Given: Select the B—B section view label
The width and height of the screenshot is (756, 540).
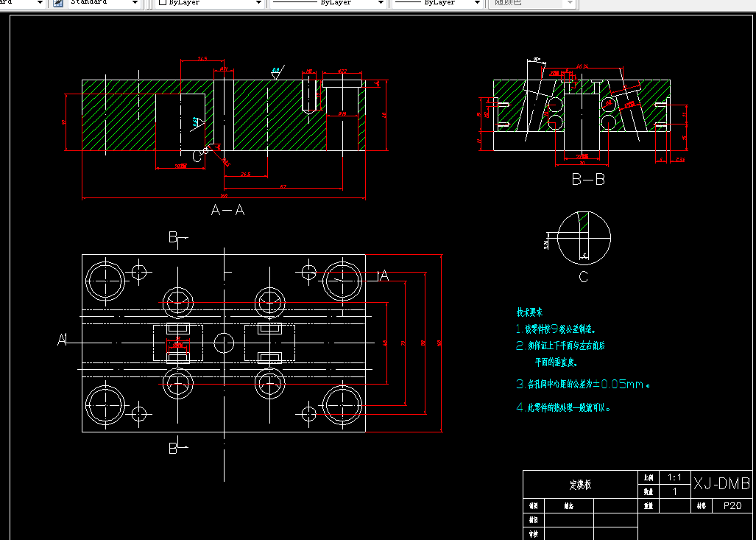Looking at the screenshot, I should click(x=587, y=180).
